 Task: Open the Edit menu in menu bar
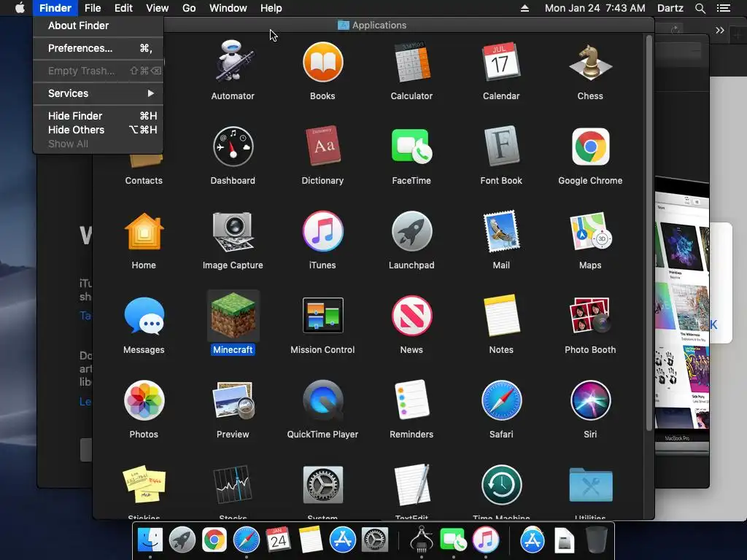[123, 8]
